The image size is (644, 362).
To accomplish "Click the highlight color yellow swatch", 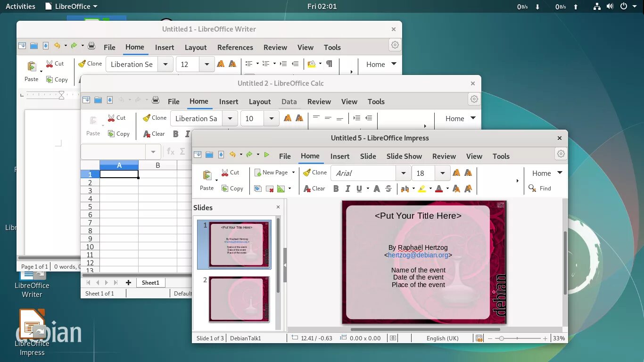I will 422,189.
